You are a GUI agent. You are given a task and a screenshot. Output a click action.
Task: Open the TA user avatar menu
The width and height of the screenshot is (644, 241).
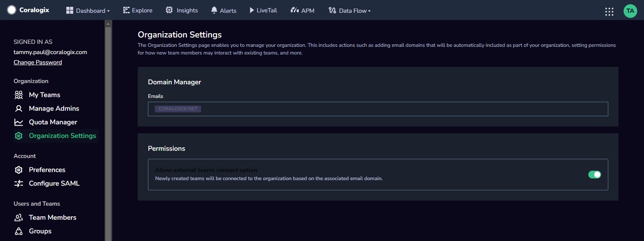click(x=630, y=11)
